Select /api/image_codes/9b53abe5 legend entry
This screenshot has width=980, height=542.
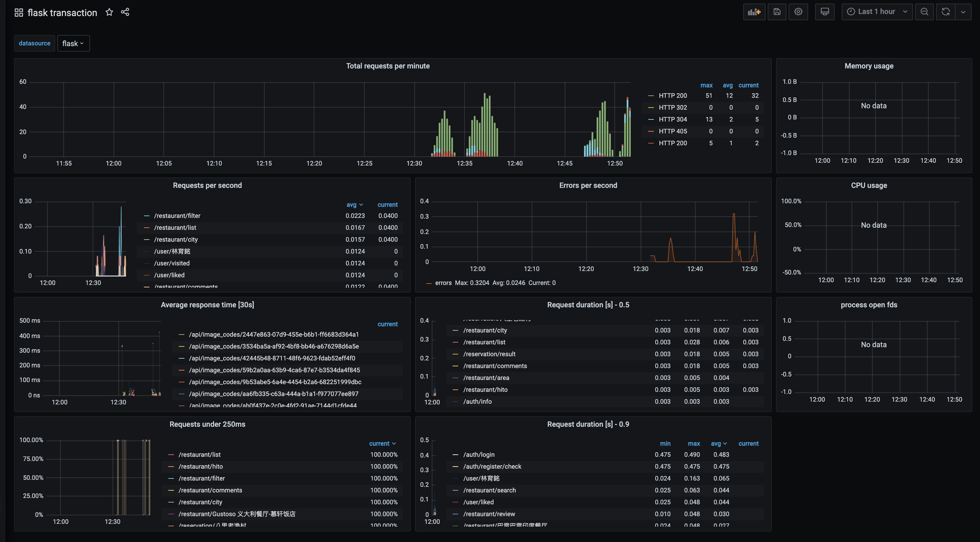click(x=275, y=382)
